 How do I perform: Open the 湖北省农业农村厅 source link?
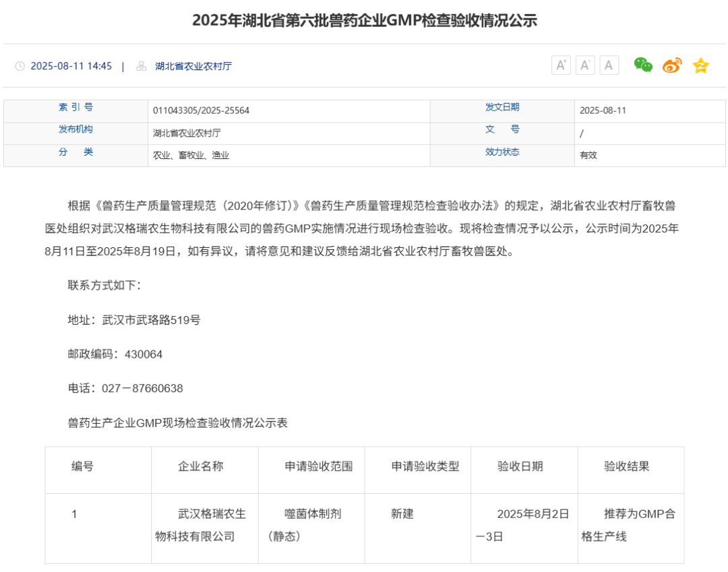[x=193, y=66]
